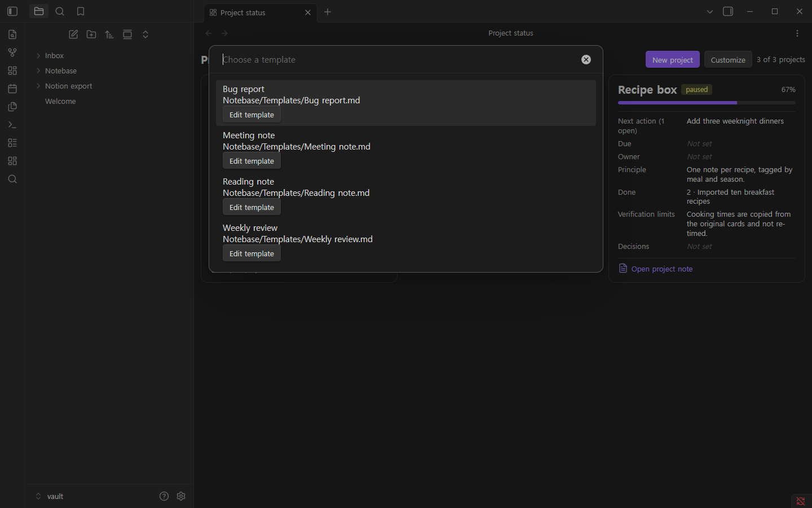Select the Reading note template entry

tap(406, 195)
